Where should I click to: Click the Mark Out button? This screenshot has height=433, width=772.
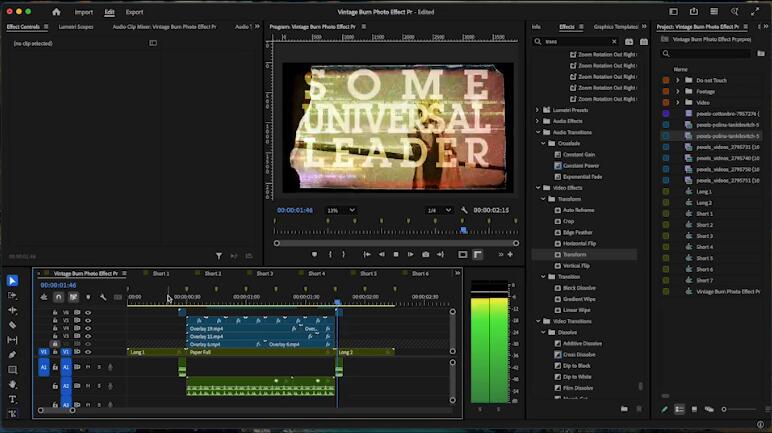tap(344, 254)
